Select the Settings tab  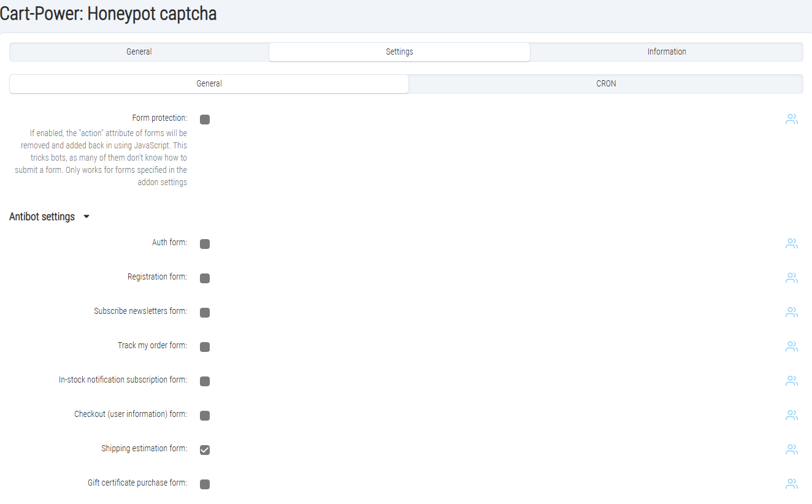pos(399,52)
